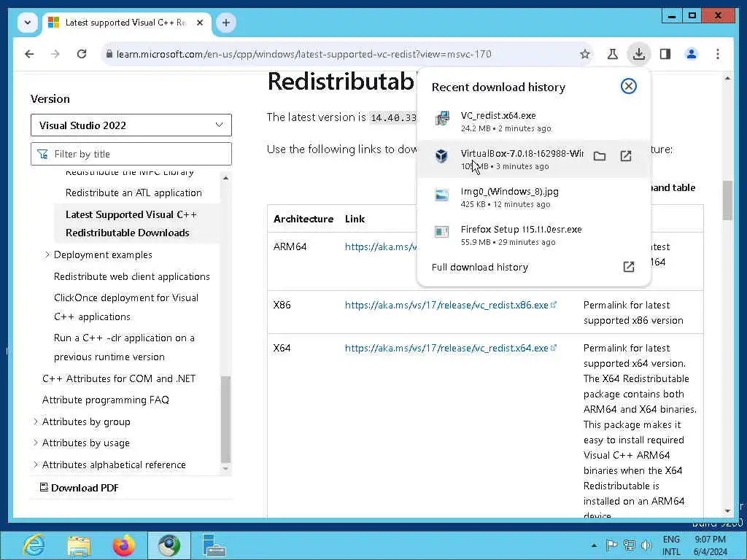Open Redistribute web client applications
Viewport: 747px width, 560px height.
click(x=131, y=276)
